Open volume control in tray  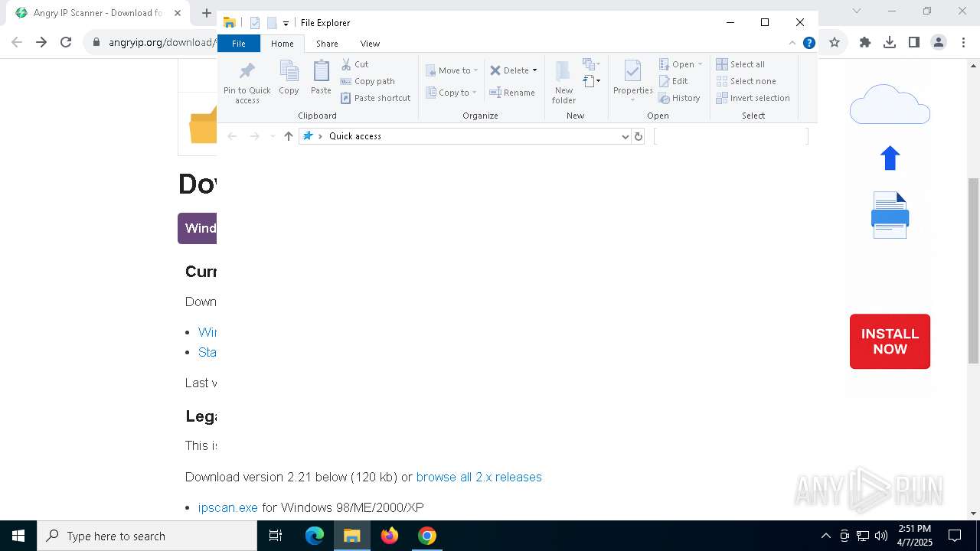click(x=880, y=536)
